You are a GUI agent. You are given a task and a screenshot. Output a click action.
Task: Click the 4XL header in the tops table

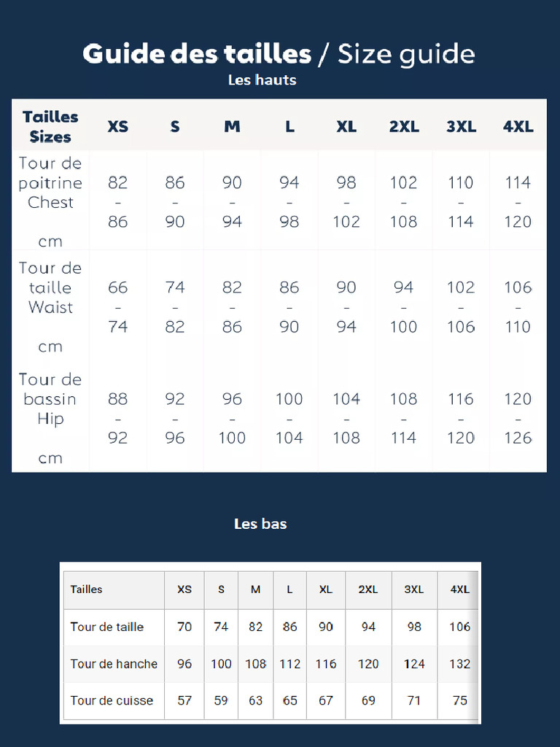[518, 126]
